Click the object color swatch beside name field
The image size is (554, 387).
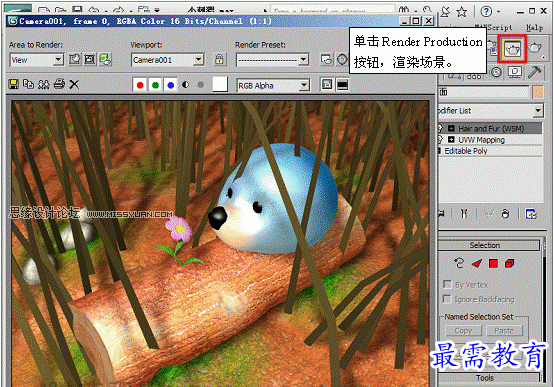point(538,92)
